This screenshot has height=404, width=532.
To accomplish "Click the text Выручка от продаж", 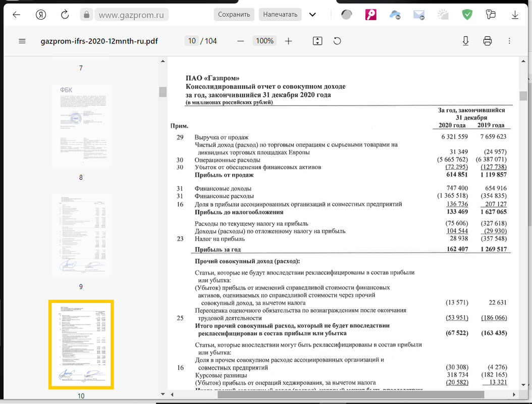I will click(x=222, y=137).
